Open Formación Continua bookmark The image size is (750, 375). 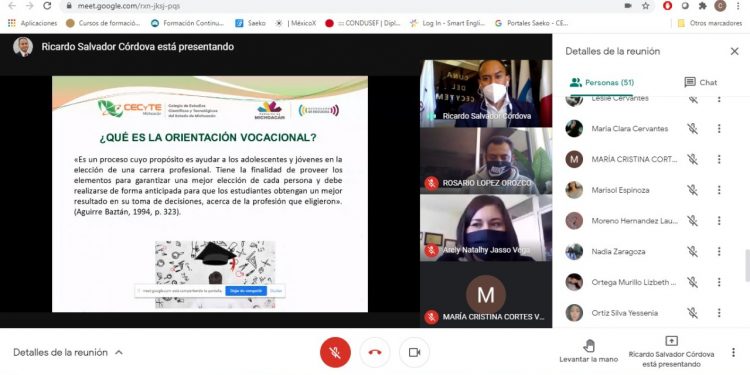click(188, 23)
